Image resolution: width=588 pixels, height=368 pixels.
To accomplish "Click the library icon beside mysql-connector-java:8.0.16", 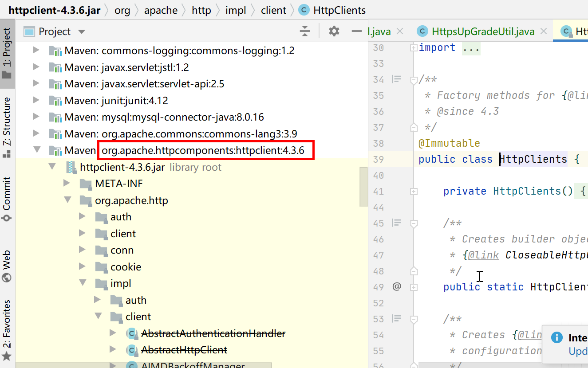I will [x=56, y=117].
